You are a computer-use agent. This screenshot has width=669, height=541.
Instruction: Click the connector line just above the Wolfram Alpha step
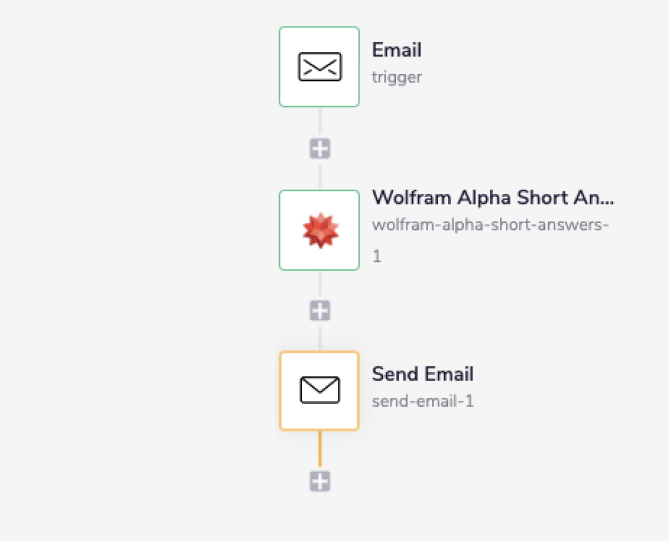(320, 176)
